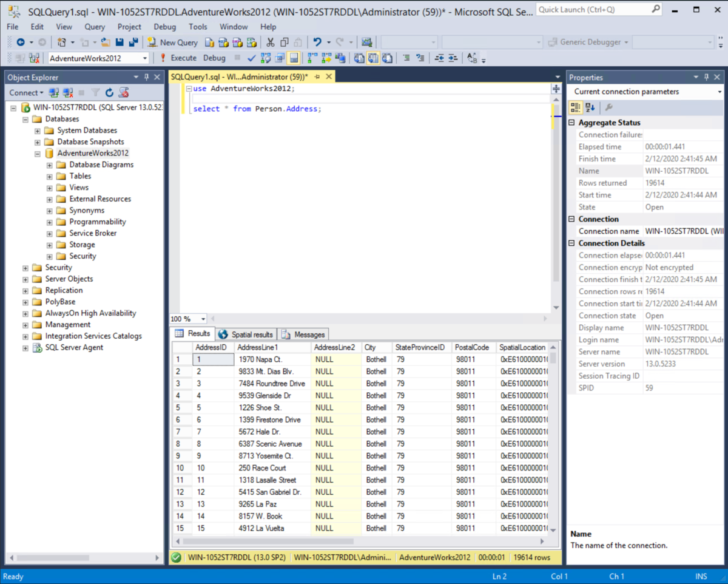Click Include Client Statistics icon
Image resolution: width=728 pixels, height=584 pixels.
click(340, 58)
